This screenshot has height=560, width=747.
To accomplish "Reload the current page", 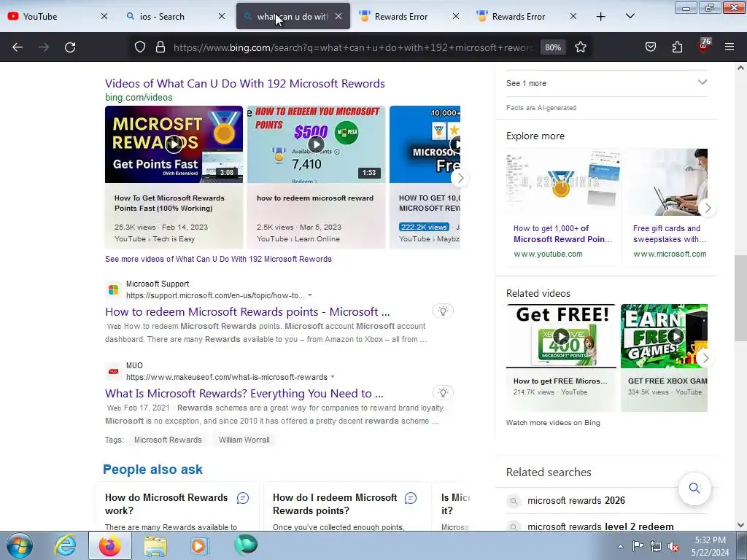I will pos(70,47).
